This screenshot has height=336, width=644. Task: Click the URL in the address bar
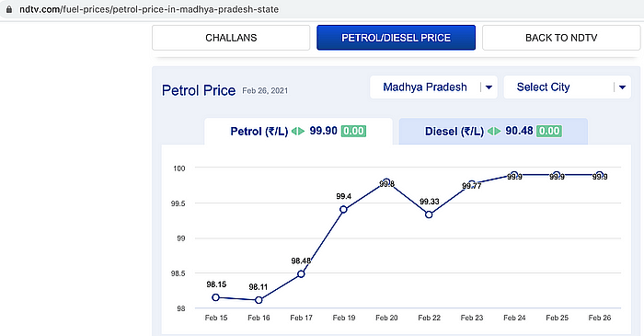click(149, 9)
